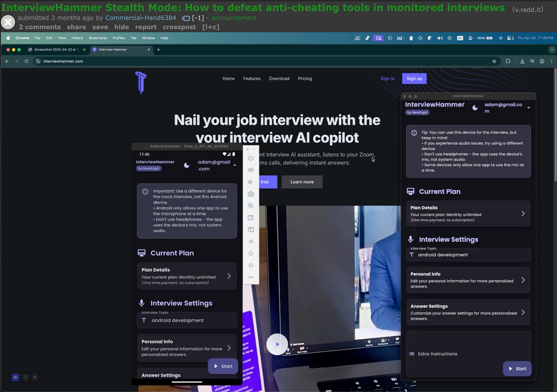
Task: Expand Personal Info chevron in the emulator
Action: tap(229, 348)
